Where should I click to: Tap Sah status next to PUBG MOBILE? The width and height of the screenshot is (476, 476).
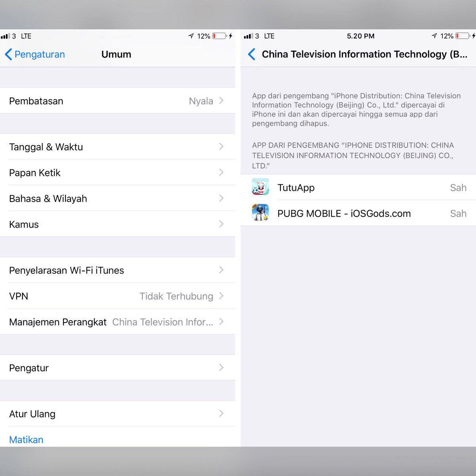click(x=458, y=213)
